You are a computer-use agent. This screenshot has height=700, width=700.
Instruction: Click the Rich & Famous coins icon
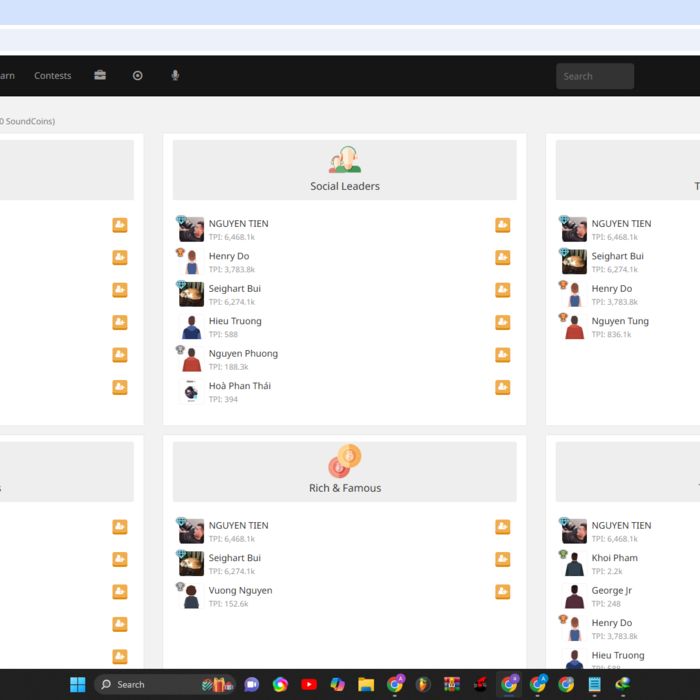[344, 461]
